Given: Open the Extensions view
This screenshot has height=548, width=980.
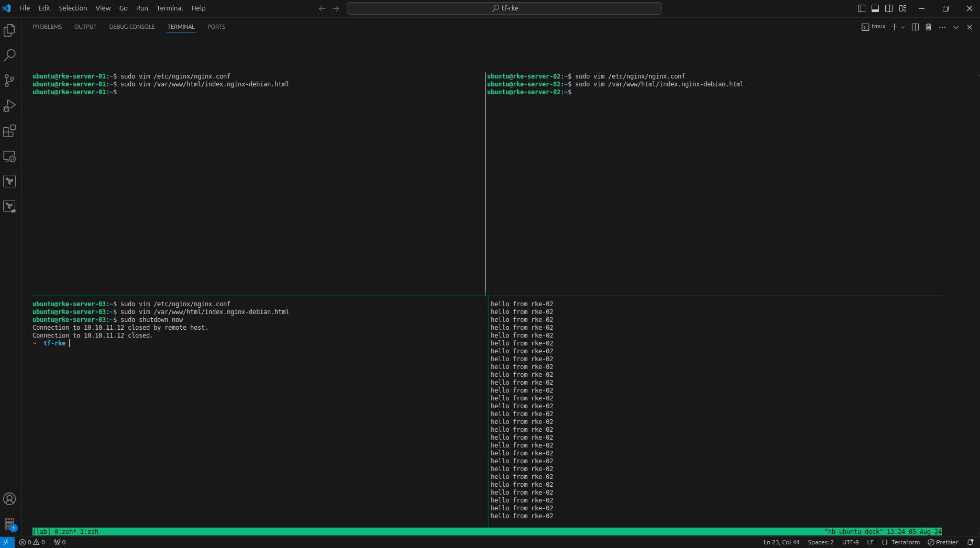Looking at the screenshot, I should [9, 131].
